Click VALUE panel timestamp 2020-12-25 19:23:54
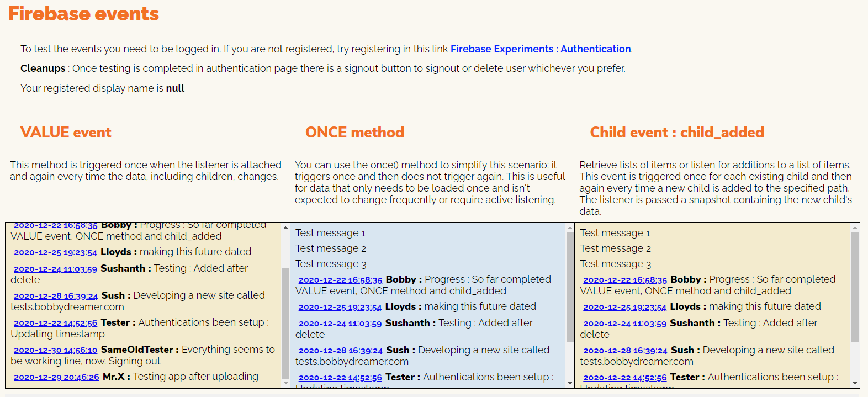868x397 pixels. pyautogui.click(x=55, y=252)
